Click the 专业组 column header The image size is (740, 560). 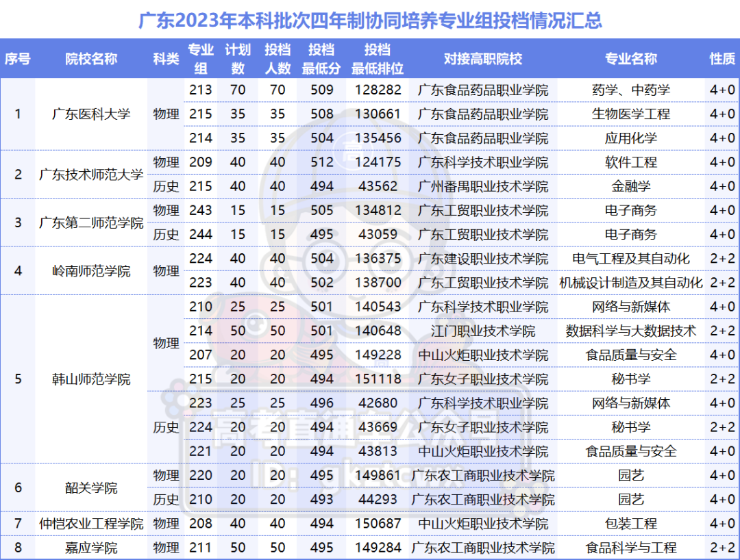coord(201,59)
